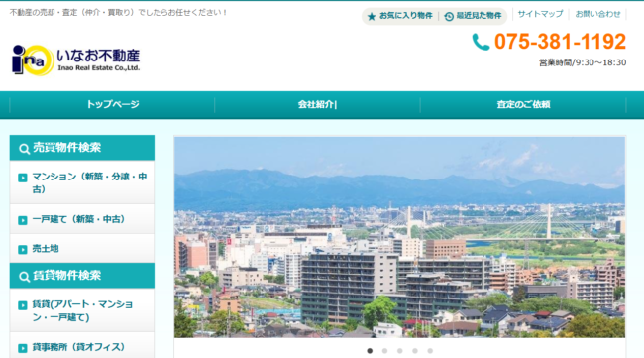This screenshot has height=358, width=644.
Task: Select the second carousel dot indicator
Action: pos(384,351)
